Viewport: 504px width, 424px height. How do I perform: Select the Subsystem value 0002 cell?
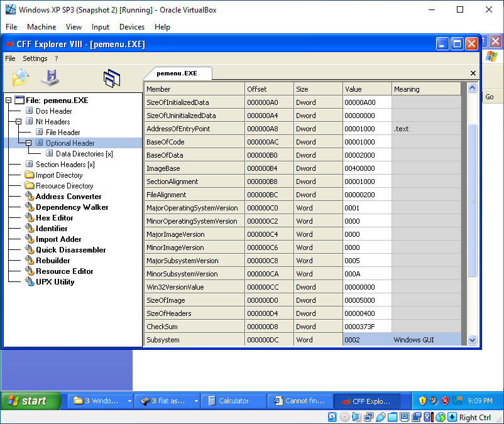click(368, 340)
